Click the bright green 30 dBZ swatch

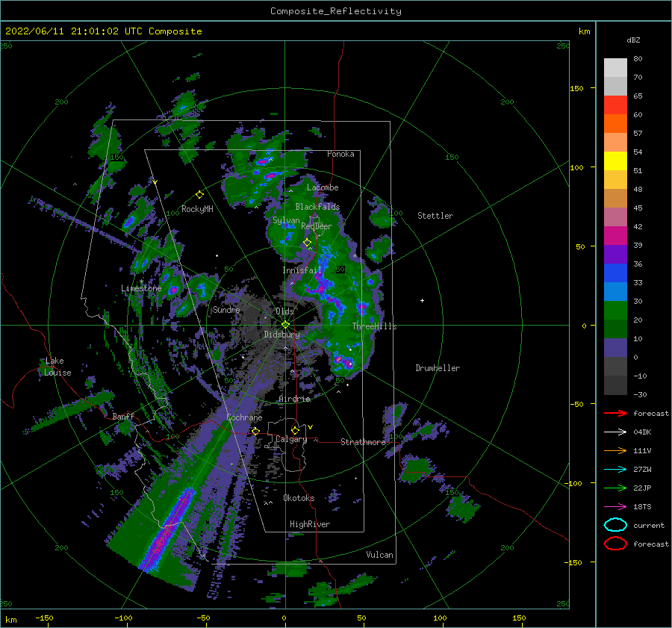tap(615, 311)
